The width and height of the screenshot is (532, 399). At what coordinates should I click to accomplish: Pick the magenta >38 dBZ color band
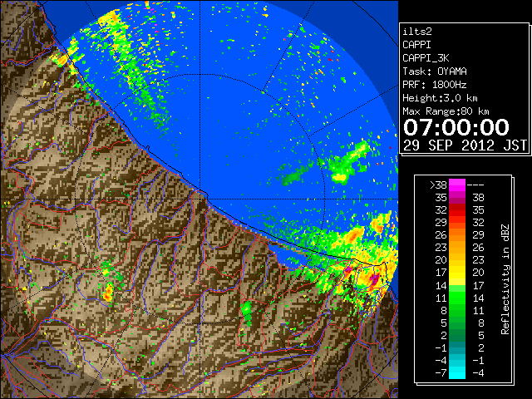(x=457, y=185)
